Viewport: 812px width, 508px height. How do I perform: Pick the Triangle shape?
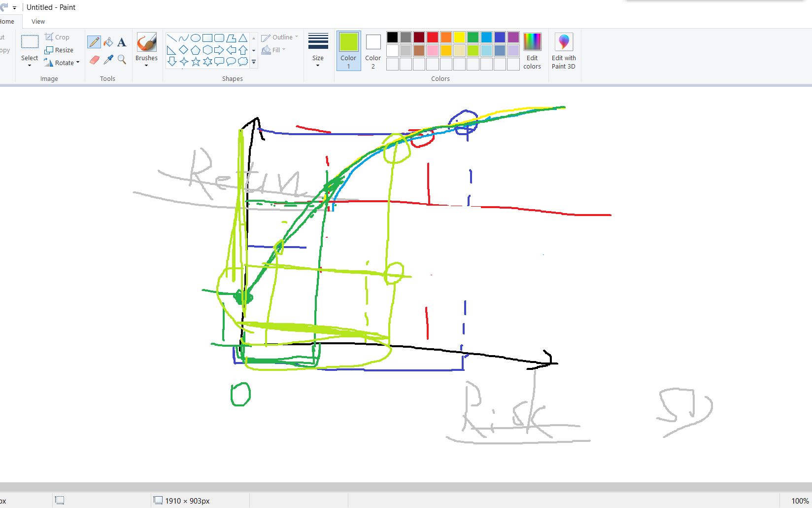[x=243, y=38]
